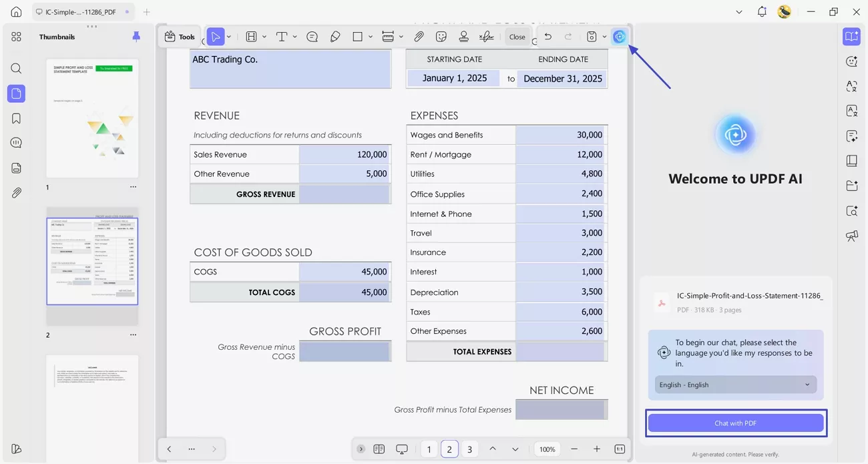Select the attachment paperclip tool

(419, 37)
